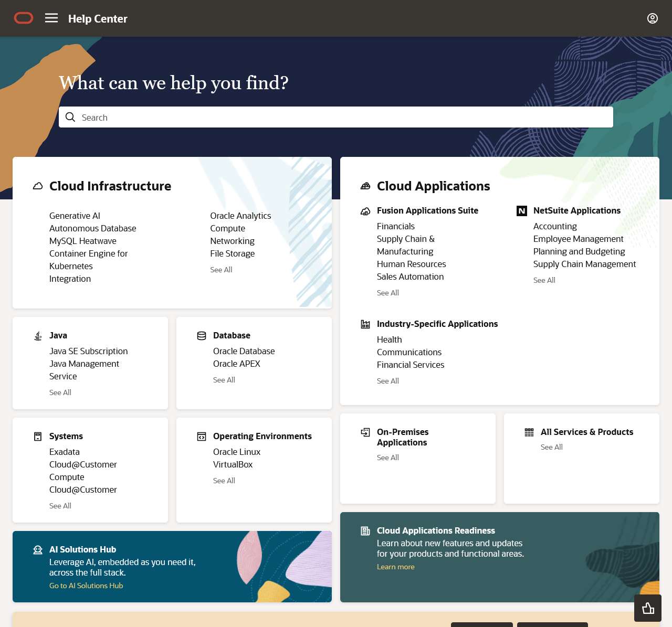672x627 pixels.
Task: Click the Database cylinder icon
Action: click(202, 336)
